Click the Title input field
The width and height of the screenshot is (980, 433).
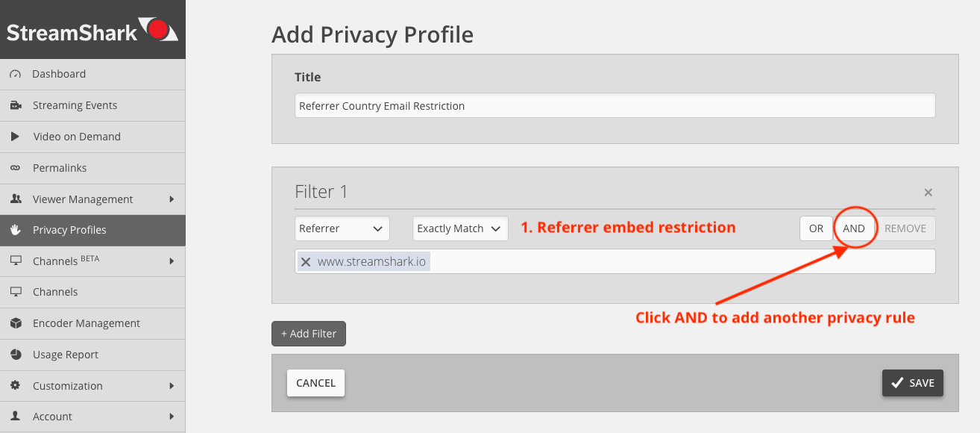615,105
